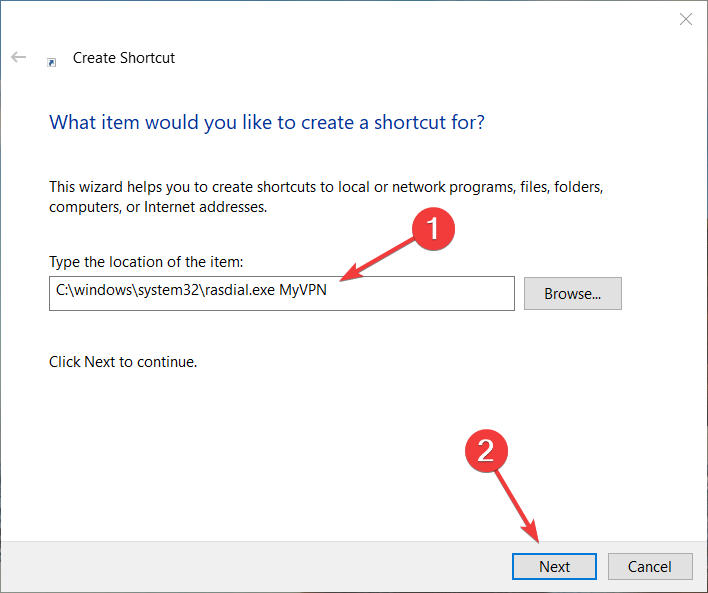The width and height of the screenshot is (708, 593).
Task: Click the back arrow icon
Action: (x=19, y=57)
